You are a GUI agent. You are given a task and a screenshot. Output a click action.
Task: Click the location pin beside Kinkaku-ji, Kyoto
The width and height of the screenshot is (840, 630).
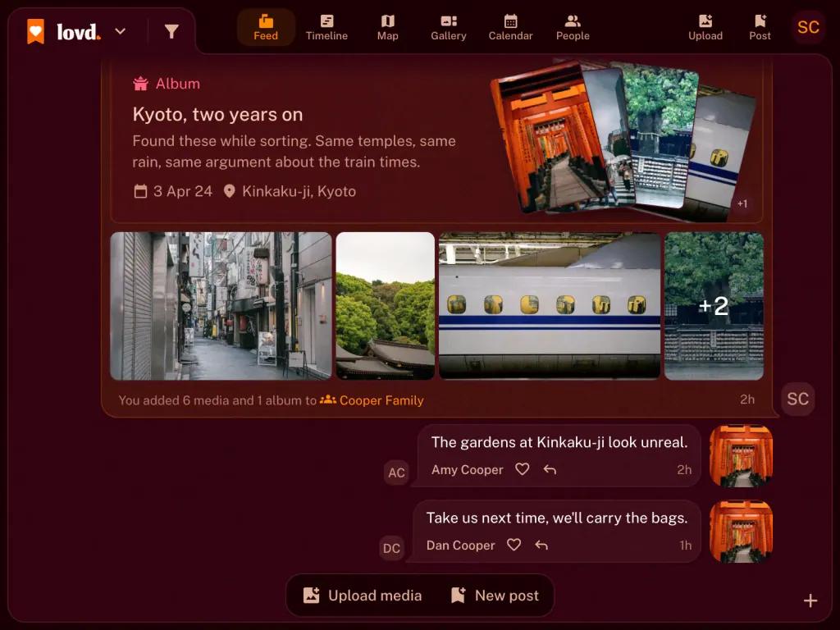point(230,191)
